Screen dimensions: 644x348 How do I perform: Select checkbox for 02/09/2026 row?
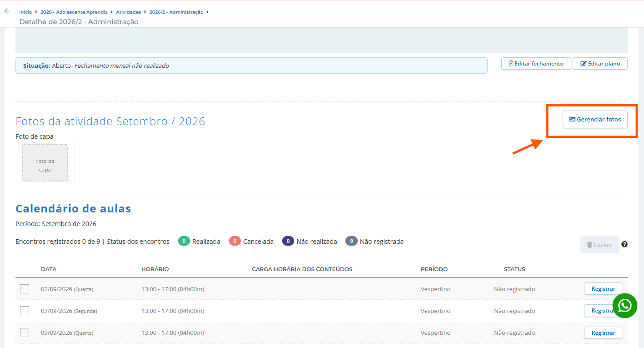(x=25, y=289)
